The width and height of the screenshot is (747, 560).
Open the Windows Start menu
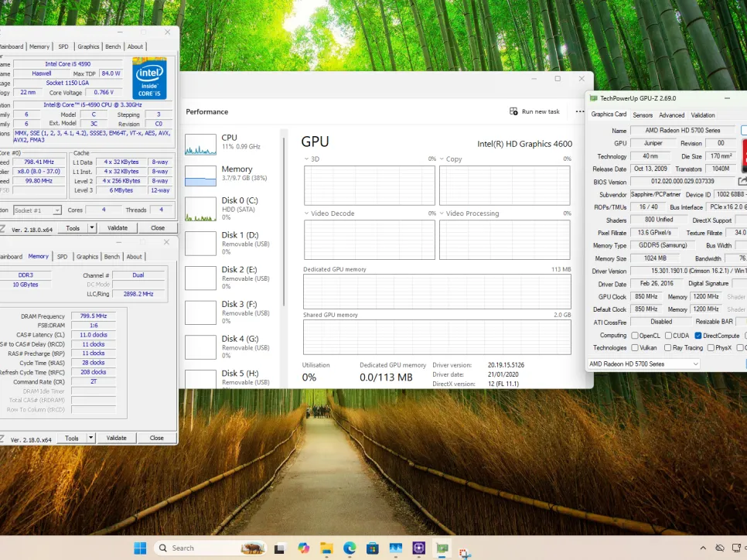pos(140,548)
